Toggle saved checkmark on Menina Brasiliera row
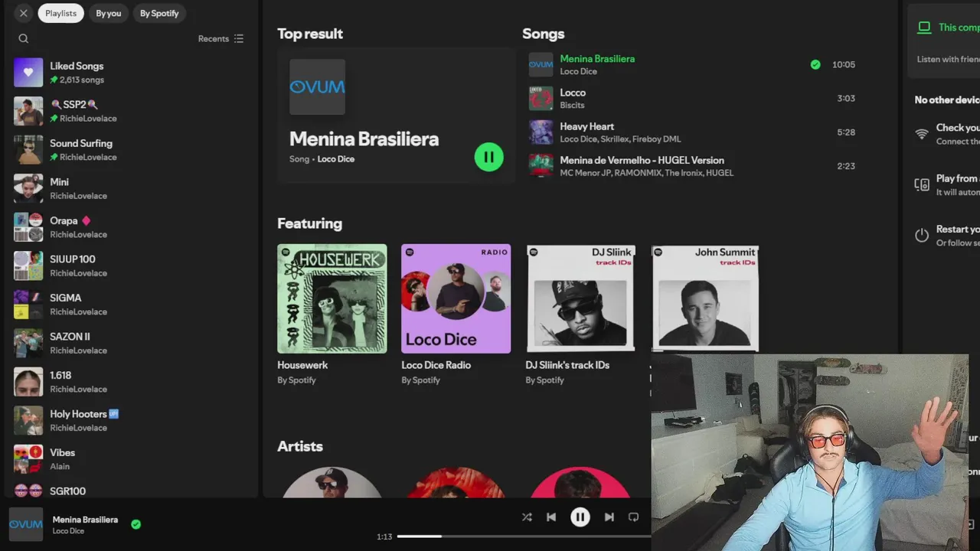The height and width of the screenshot is (551, 980). coord(815,64)
